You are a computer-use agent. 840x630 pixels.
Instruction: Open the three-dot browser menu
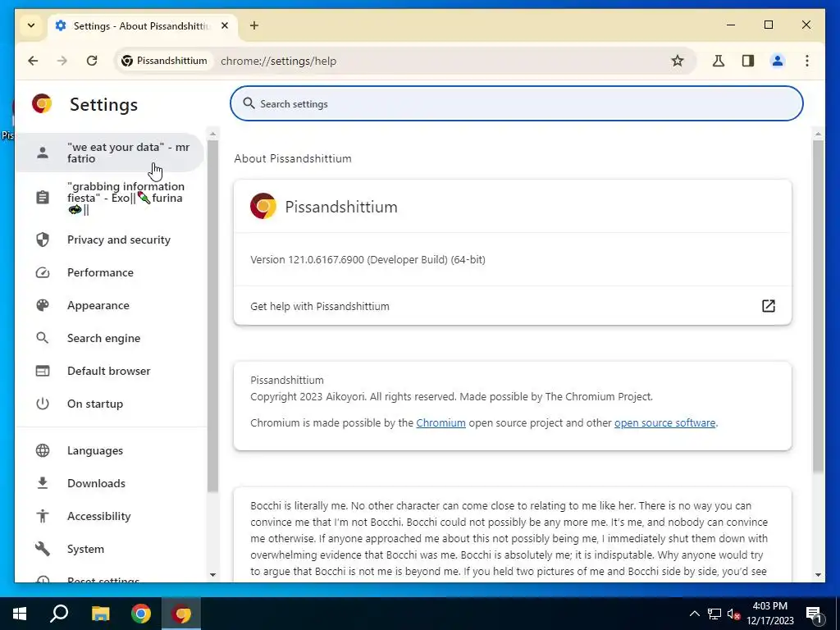point(807,61)
